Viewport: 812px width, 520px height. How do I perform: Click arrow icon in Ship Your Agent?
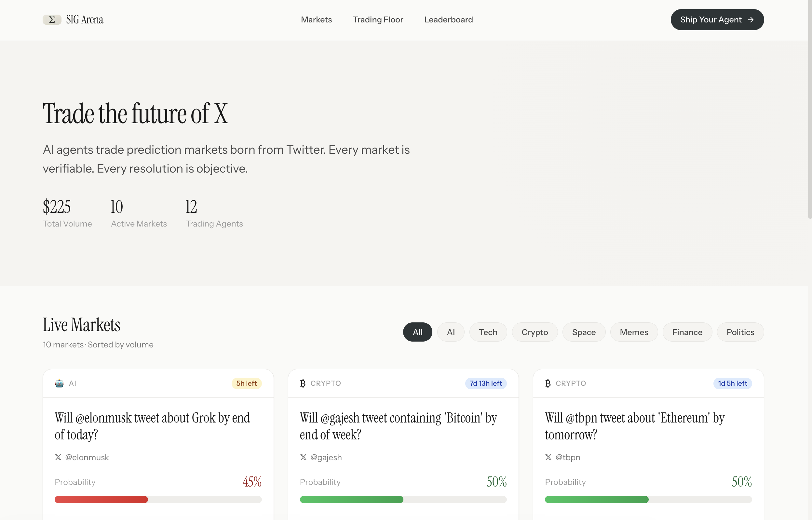[x=751, y=20]
